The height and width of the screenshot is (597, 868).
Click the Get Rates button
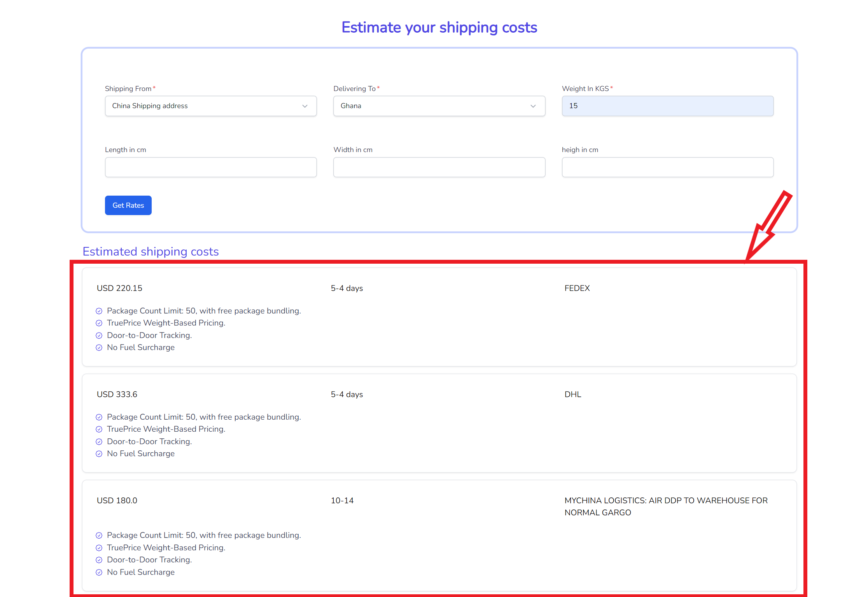pos(128,205)
